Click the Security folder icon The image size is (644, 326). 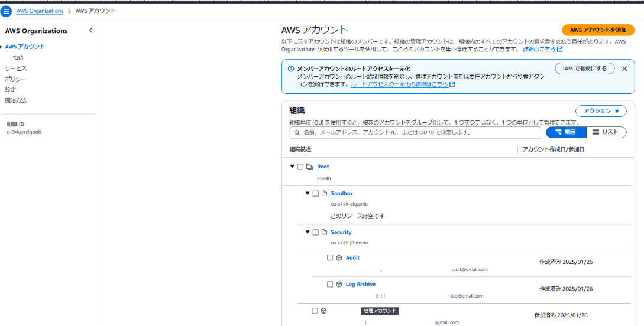(323, 232)
